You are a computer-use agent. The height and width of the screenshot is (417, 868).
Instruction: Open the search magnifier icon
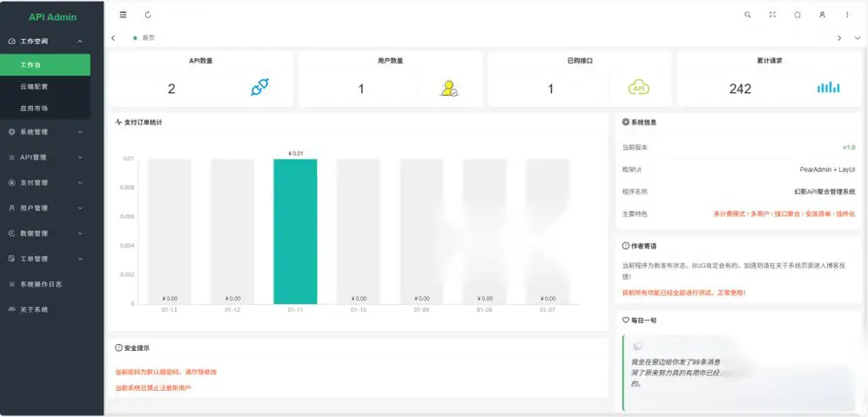pyautogui.click(x=747, y=15)
